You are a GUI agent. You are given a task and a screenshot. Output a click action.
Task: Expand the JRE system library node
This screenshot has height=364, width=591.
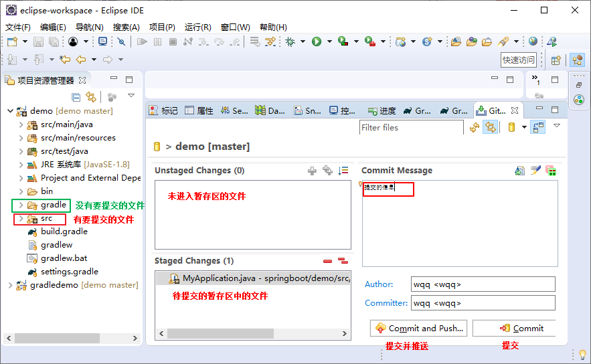point(21,165)
